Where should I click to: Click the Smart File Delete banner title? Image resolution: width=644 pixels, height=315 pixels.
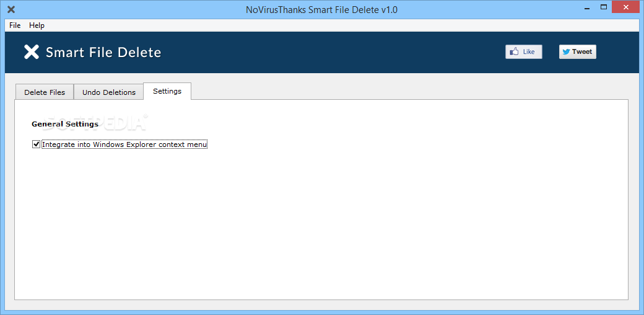click(103, 52)
